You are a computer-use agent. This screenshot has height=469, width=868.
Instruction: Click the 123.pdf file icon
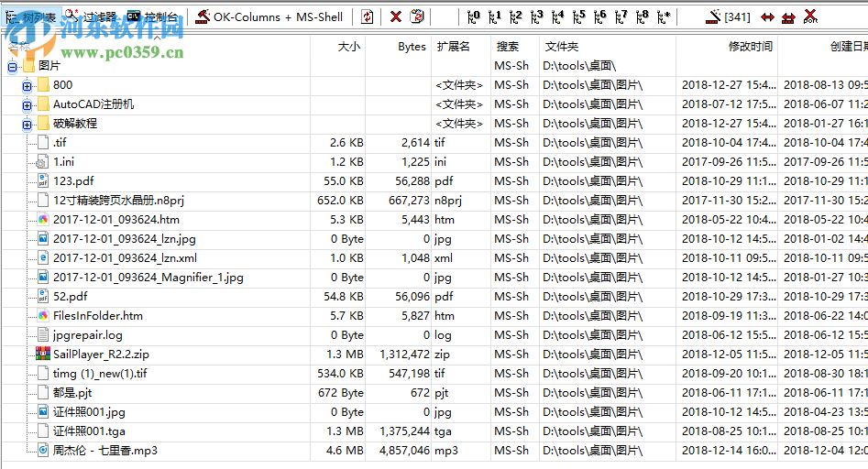(43, 180)
